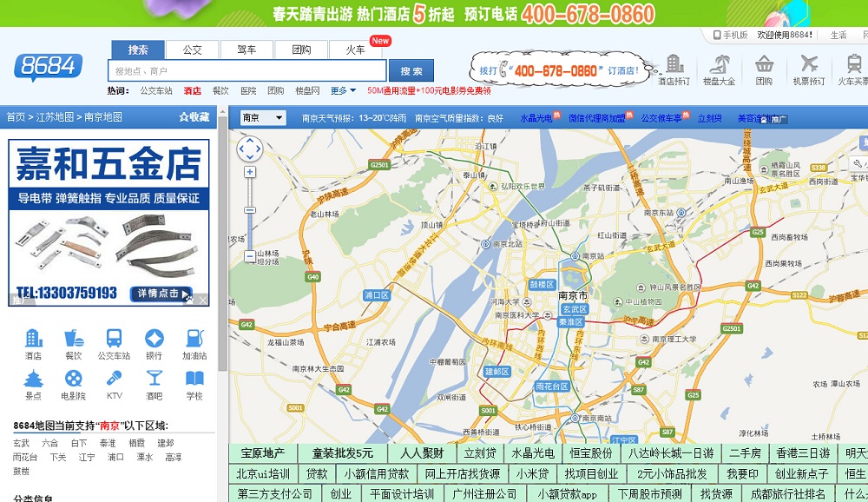Click the 公交候车亭 link
Image resolution: width=868 pixels, height=502 pixels.
pos(661,118)
